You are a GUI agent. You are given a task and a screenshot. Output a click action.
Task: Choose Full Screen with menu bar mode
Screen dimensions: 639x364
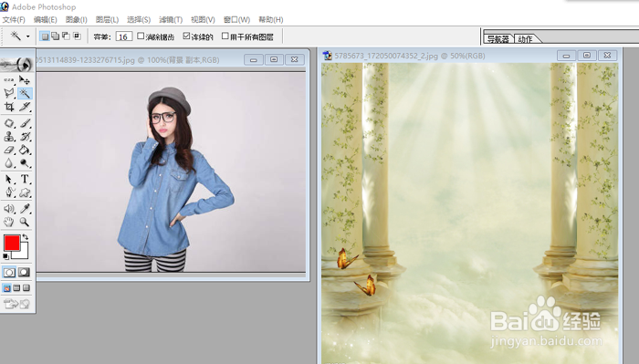coord(16,288)
